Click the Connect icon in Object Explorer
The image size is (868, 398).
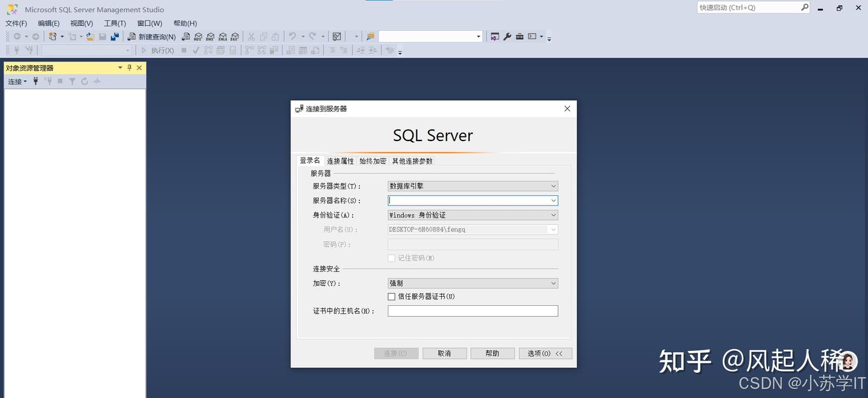(x=35, y=81)
